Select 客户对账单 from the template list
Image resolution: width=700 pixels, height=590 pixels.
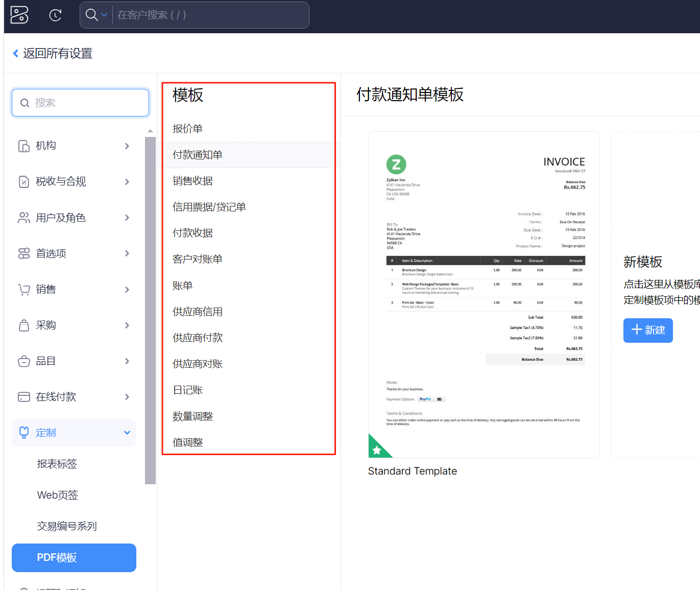click(198, 259)
